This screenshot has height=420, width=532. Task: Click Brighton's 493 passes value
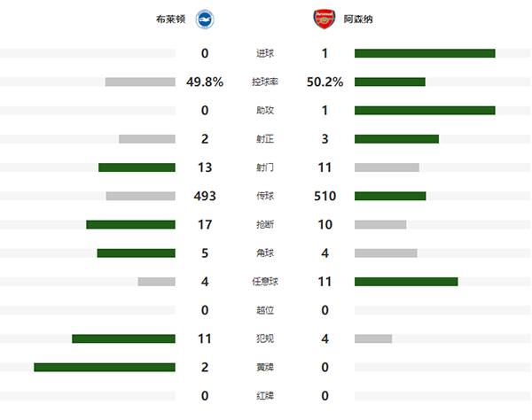click(x=205, y=196)
